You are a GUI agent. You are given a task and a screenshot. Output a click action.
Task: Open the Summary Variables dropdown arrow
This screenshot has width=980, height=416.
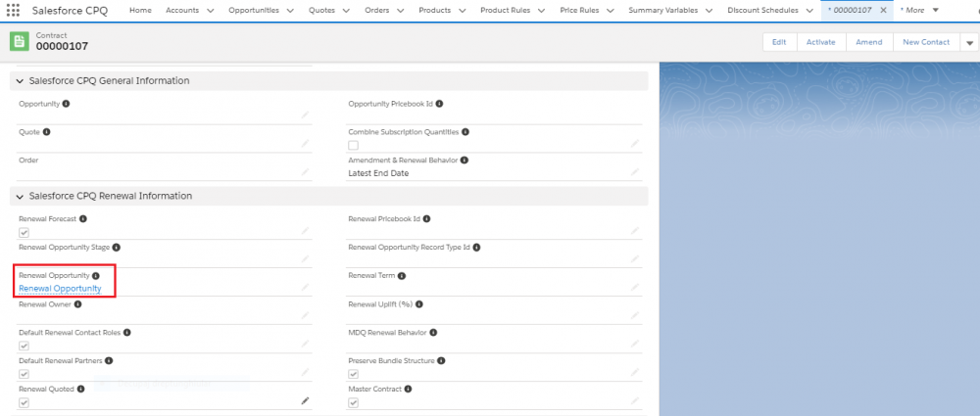pyautogui.click(x=710, y=11)
